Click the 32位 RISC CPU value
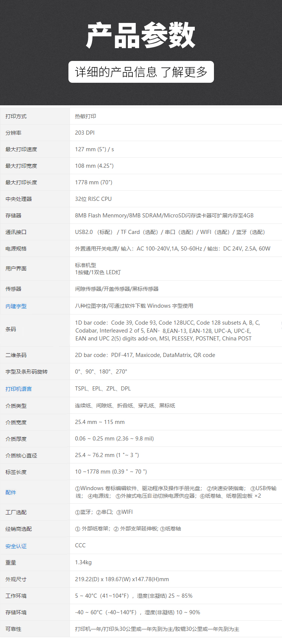This screenshot has height=644, width=282. [93, 199]
